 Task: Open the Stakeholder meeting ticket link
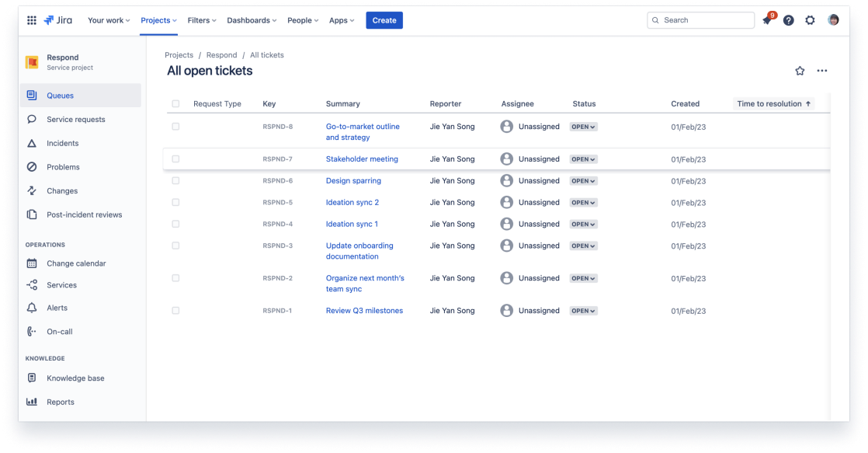[362, 159]
